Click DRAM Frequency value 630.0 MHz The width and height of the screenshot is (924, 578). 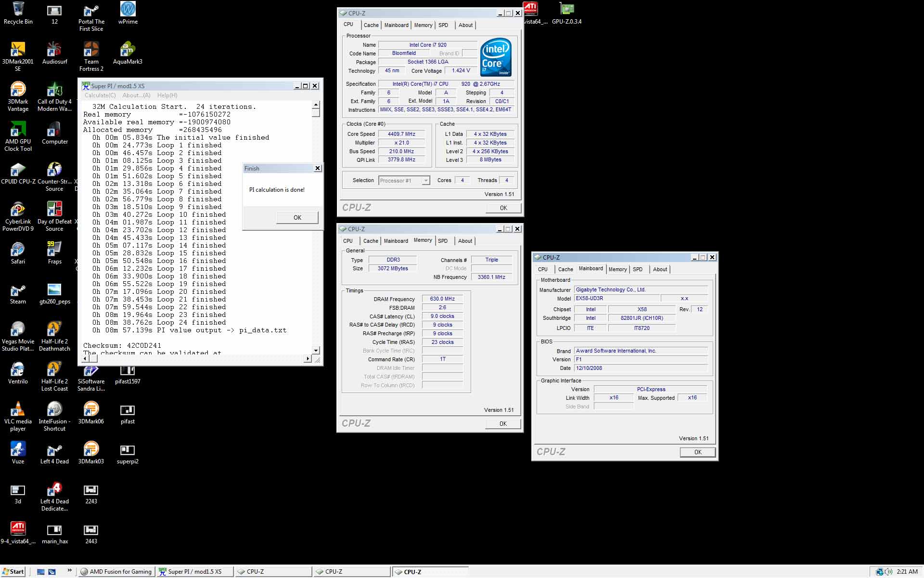(442, 299)
